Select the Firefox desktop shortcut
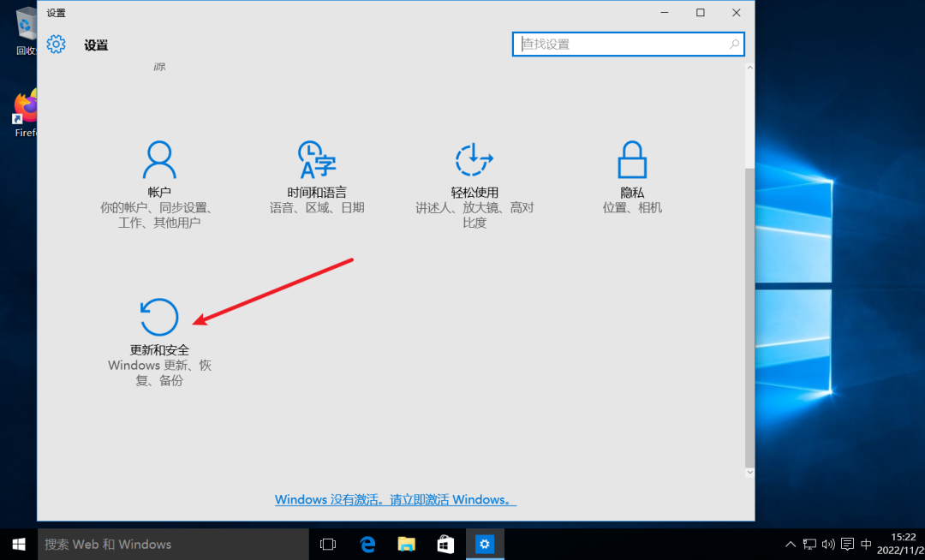The image size is (925, 560). click(x=26, y=114)
